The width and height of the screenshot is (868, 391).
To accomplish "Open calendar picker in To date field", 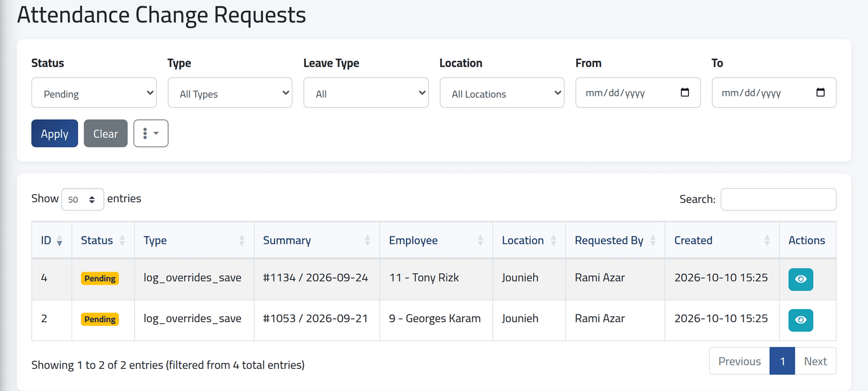I will [x=820, y=93].
